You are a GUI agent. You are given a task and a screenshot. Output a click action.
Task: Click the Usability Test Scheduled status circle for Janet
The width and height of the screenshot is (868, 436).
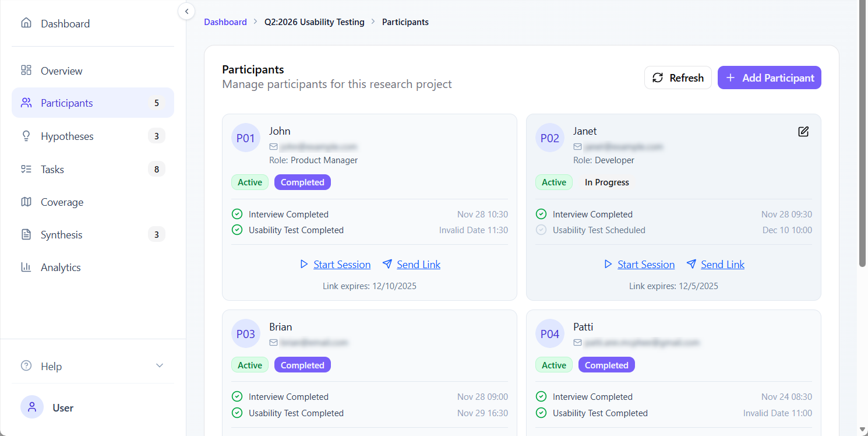click(541, 230)
